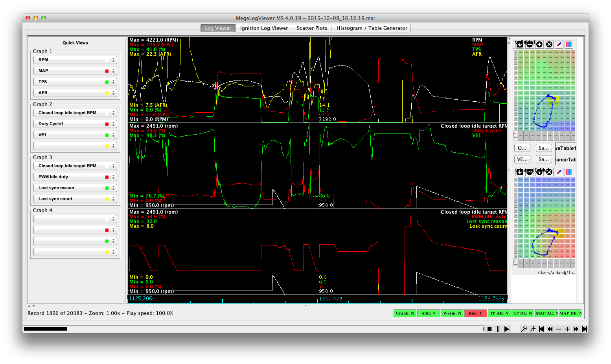Click the X icon above veTable1
Image resolution: width=611 pixels, height=364 pixels.
click(x=549, y=44)
